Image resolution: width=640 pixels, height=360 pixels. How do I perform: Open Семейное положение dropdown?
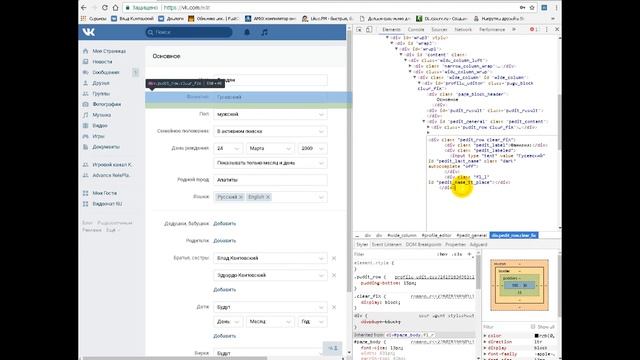coord(270,131)
